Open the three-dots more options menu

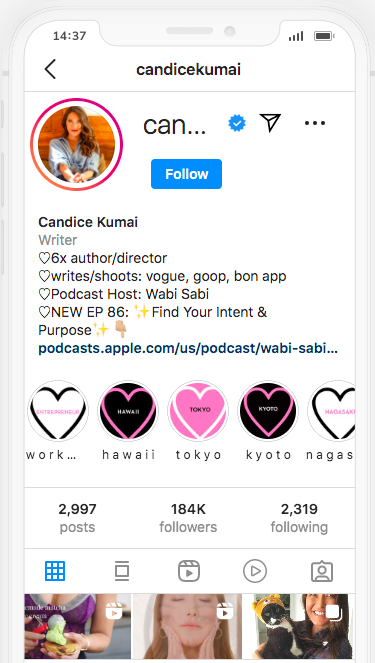pos(315,123)
